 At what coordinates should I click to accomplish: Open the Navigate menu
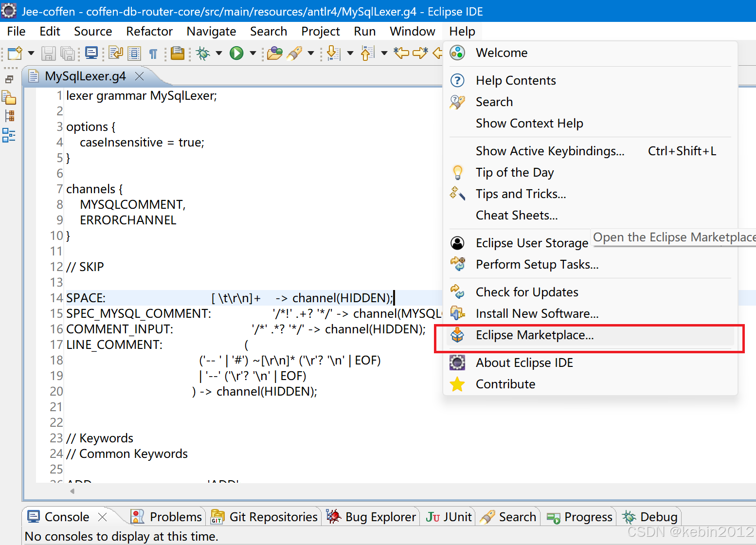click(x=211, y=32)
